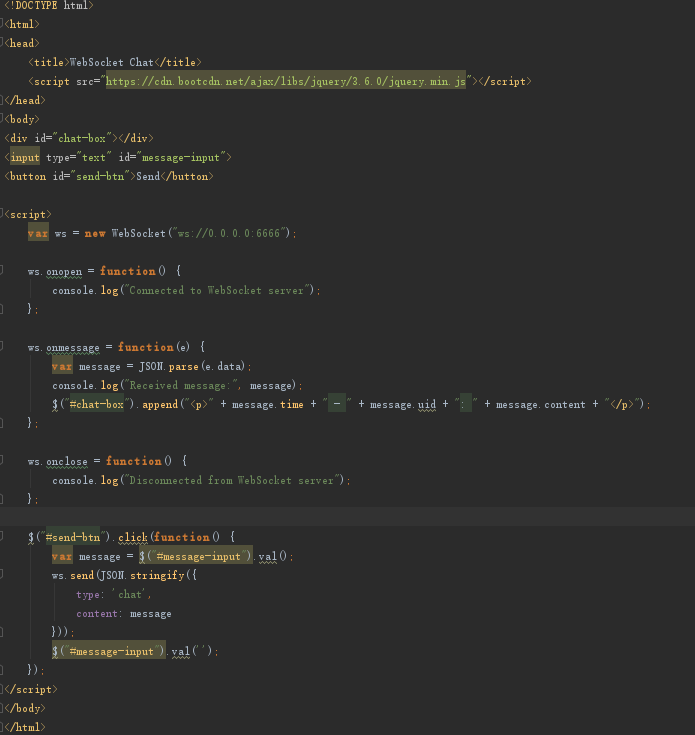Collapse the fold marker beside ws.onmessage

pyautogui.click(x=1, y=346)
